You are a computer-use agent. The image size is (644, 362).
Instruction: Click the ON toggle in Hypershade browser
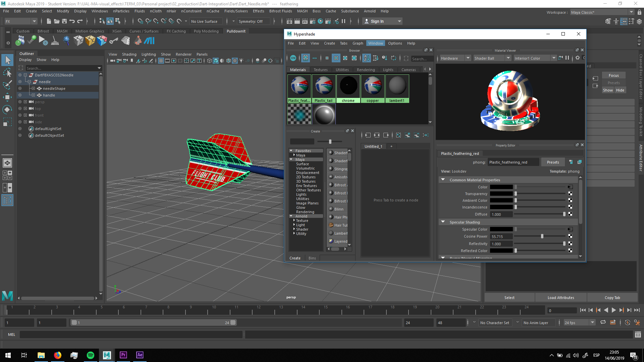click(293, 58)
